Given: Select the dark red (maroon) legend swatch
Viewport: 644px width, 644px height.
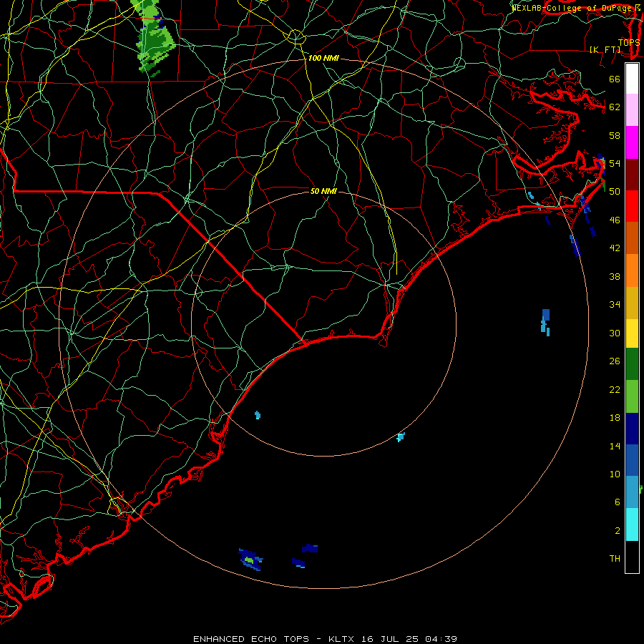Looking at the screenshot, I should click(632, 175).
